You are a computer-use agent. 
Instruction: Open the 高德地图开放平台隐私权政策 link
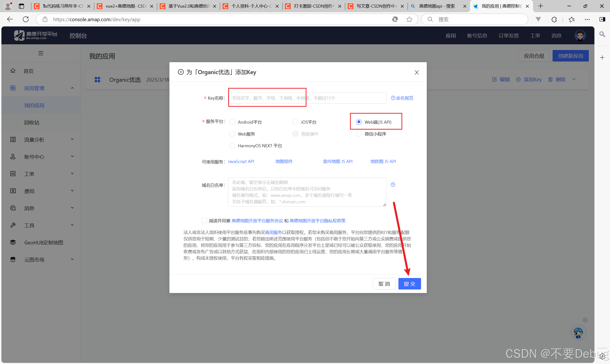pyautogui.click(x=317, y=221)
